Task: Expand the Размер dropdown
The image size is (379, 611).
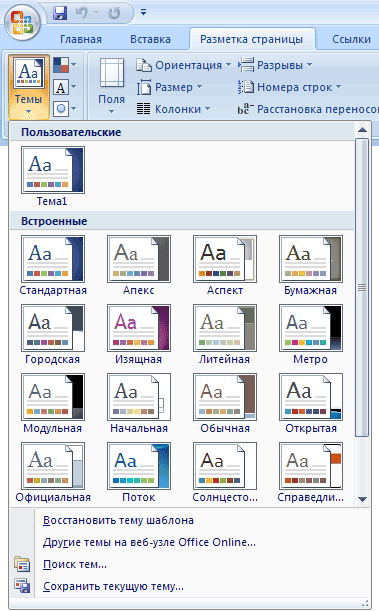Action: [x=170, y=87]
